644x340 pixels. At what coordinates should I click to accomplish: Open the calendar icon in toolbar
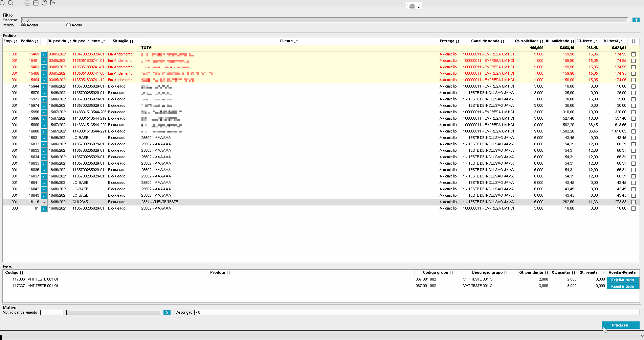(36, 3)
